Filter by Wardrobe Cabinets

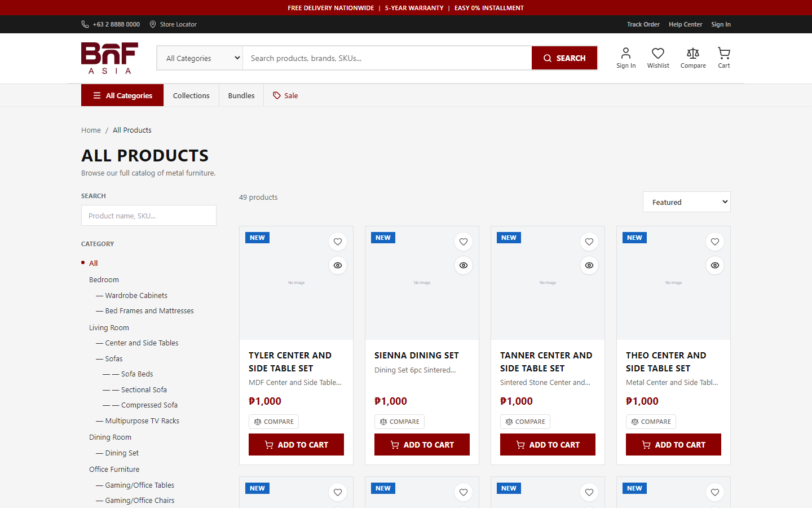[132, 295]
